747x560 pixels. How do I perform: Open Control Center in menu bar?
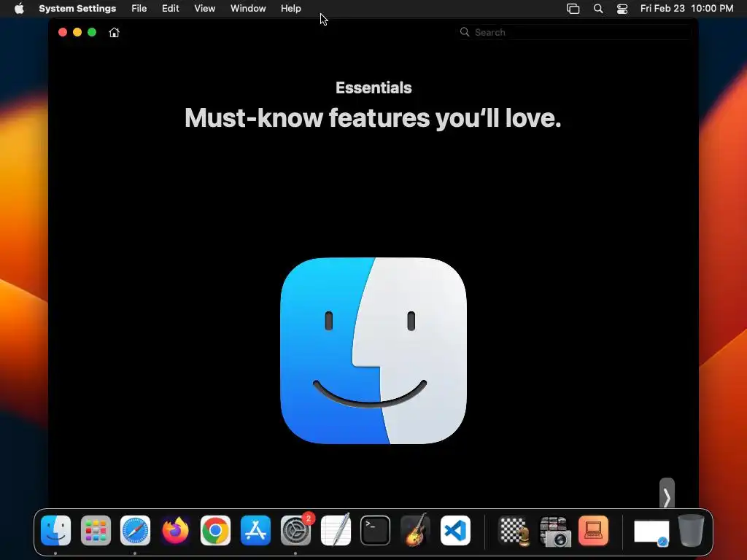(x=622, y=9)
